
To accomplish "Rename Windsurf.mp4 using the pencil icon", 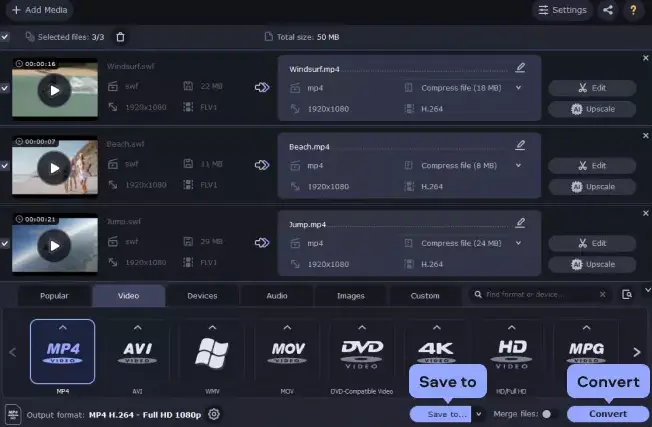I will click(x=520, y=68).
